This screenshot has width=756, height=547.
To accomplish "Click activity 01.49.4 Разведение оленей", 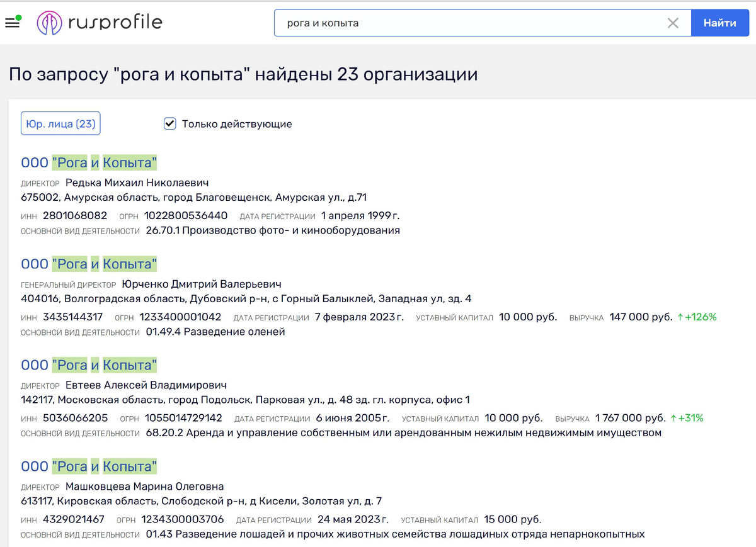I will pos(215,332).
